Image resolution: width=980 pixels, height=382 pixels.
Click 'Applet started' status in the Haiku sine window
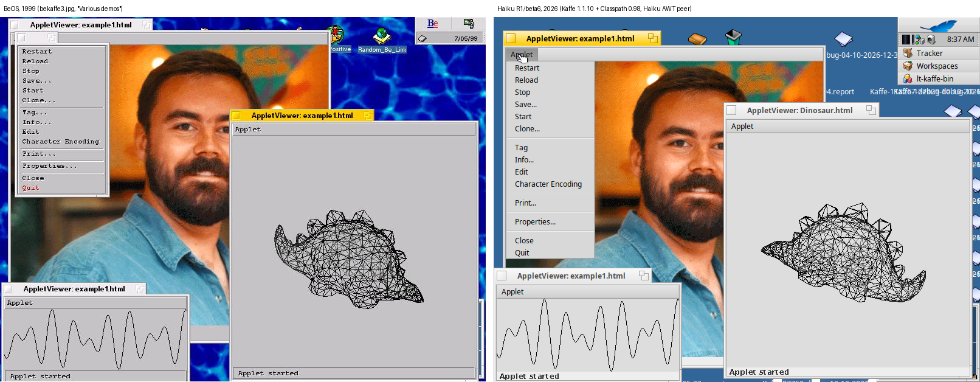coord(529,377)
